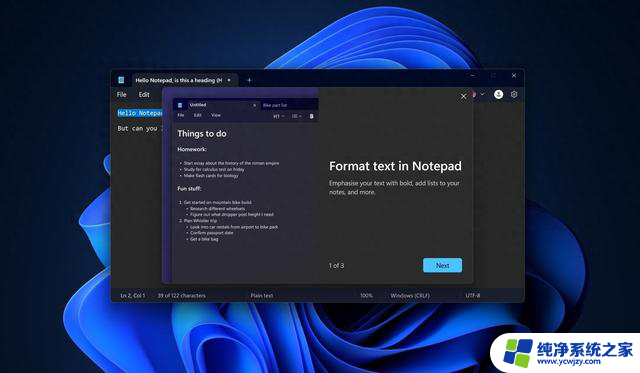Screen dimensions: 640x373
Task: Click the Ln 2, Col 1 position indicator
Action: click(x=133, y=295)
